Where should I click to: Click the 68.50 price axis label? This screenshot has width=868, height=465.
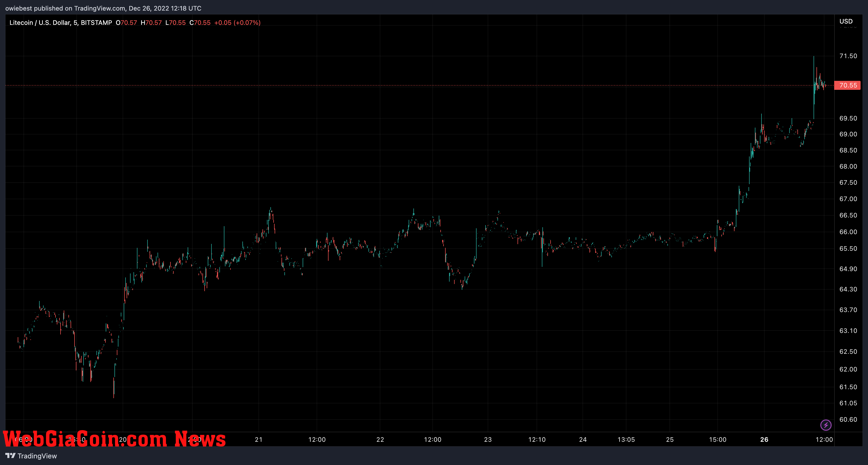[x=848, y=150]
